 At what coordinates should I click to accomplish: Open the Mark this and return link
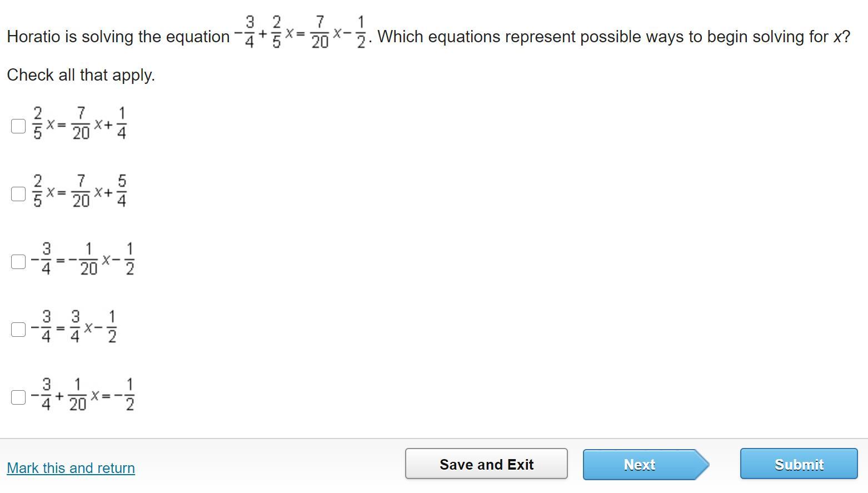(x=71, y=468)
